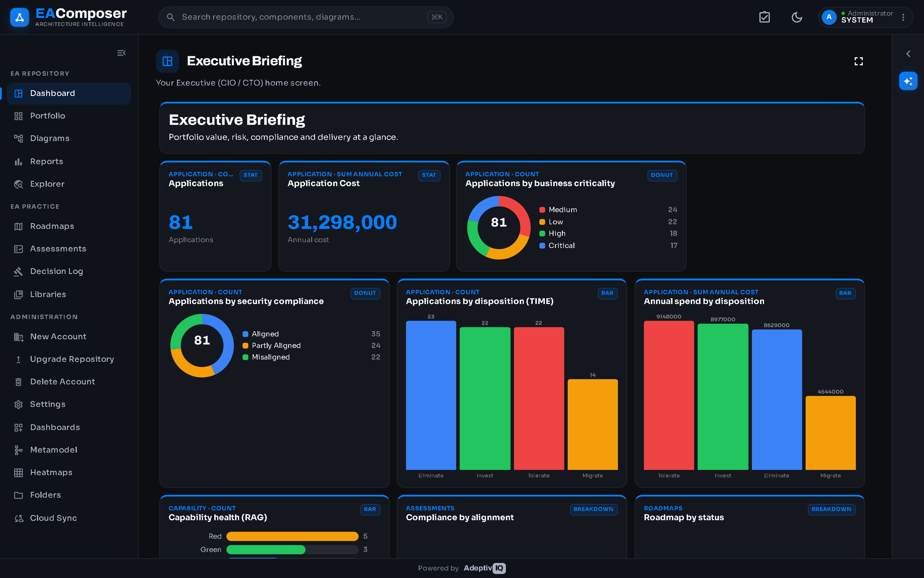Click the red Tolerate bar labeled 9148000
Screen dimensions: 924x578
coord(668,395)
